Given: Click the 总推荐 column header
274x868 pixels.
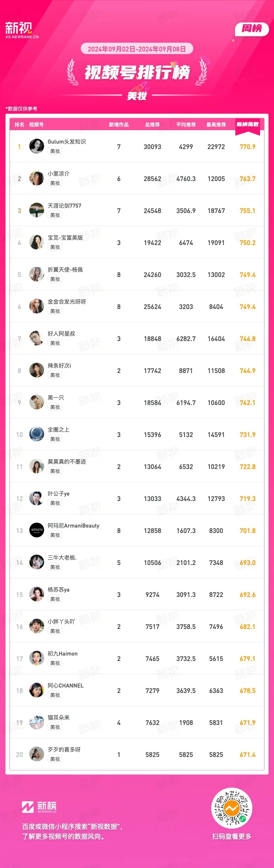Looking at the screenshot, I should coord(153,125).
